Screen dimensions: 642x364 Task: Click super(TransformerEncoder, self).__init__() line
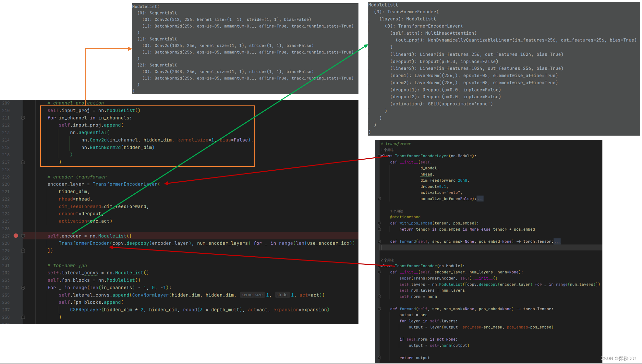pyautogui.click(x=448, y=278)
